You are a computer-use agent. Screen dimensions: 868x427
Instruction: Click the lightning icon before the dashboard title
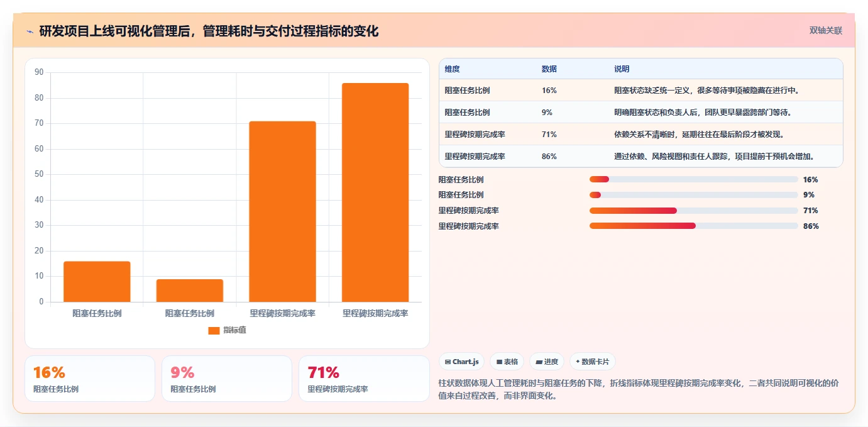point(30,31)
